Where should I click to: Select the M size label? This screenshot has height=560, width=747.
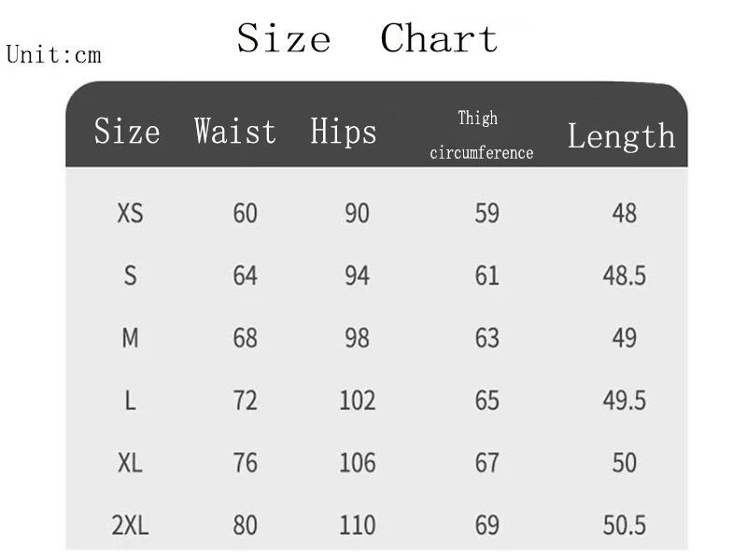pos(130,338)
